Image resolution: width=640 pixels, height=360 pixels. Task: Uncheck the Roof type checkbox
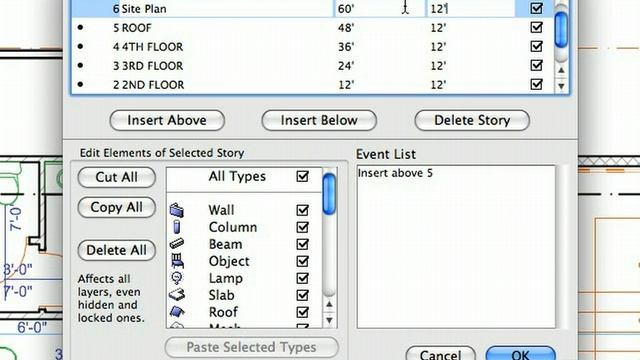(302, 312)
